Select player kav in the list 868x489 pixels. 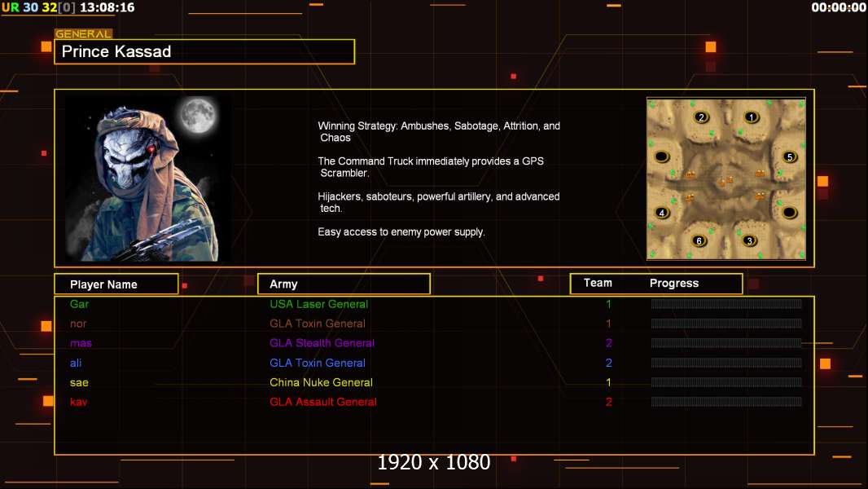[x=79, y=402]
